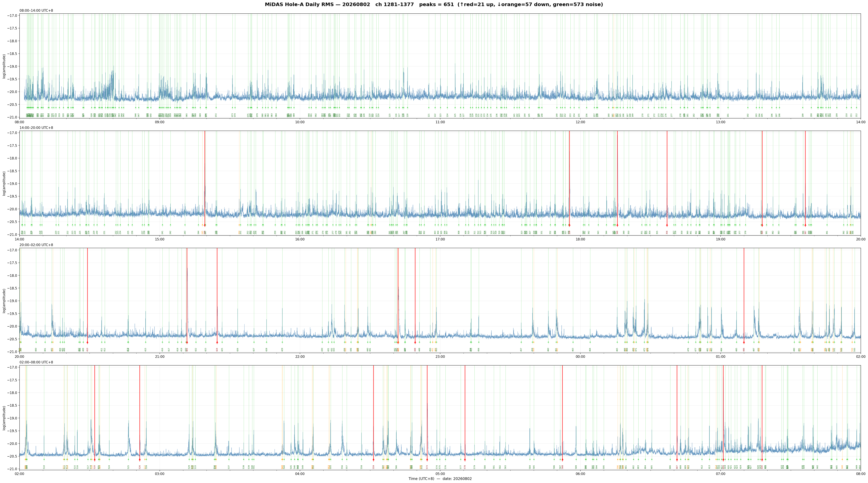Click the 09:00 time tick label
This screenshot has height=483, width=868.
160,122
